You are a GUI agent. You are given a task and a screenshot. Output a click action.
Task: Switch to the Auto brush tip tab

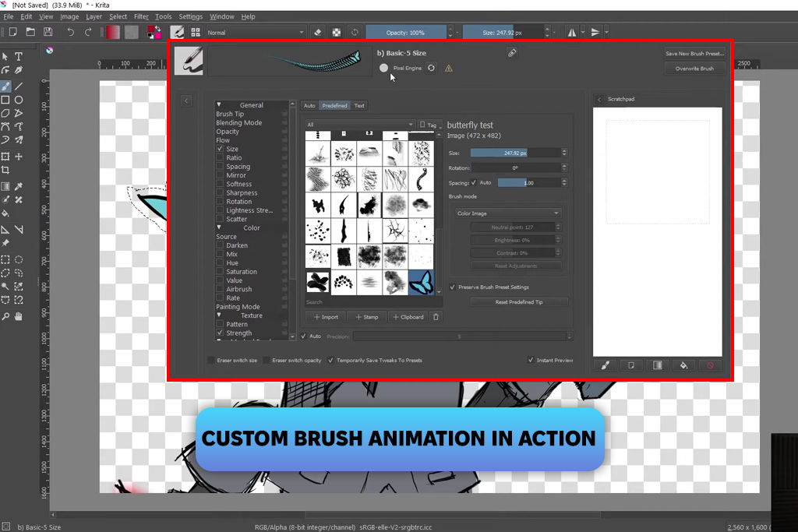[x=309, y=105]
